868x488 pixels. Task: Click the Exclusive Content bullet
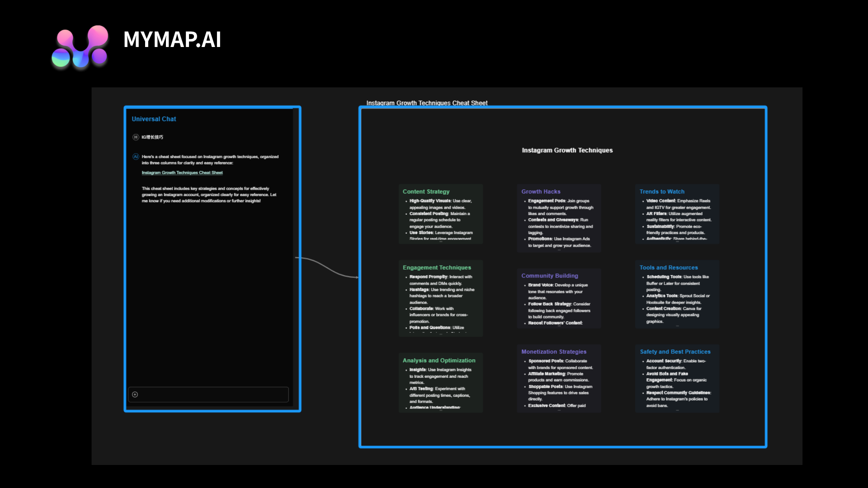tap(557, 406)
